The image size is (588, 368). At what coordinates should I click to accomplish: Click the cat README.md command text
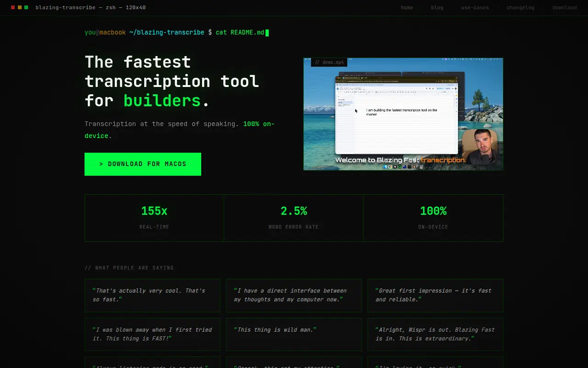click(240, 33)
